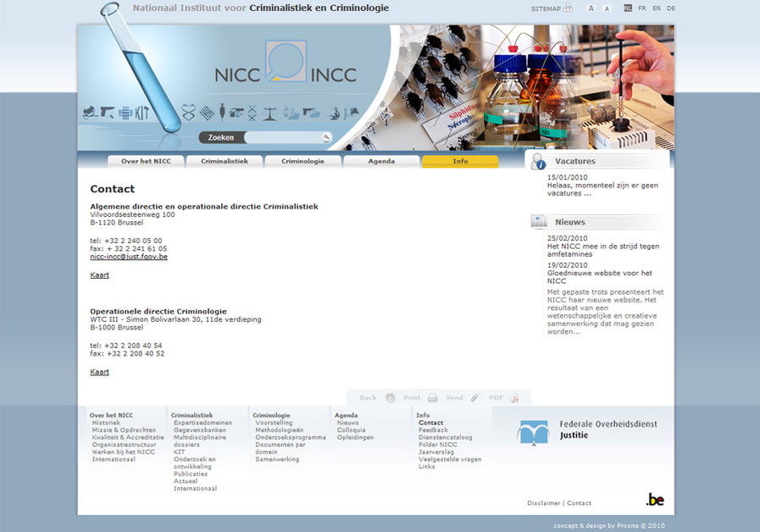Open Methodologieën footer link
The image size is (760, 532).
click(280, 430)
